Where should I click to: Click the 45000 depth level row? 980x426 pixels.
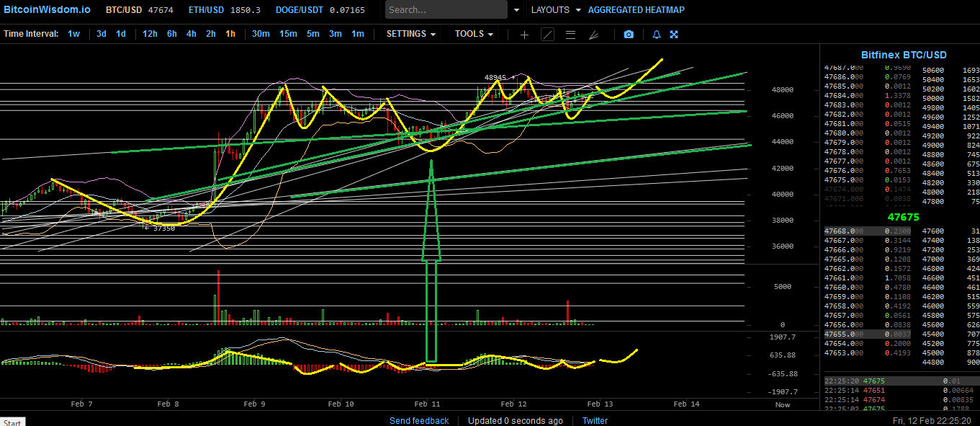(950, 352)
